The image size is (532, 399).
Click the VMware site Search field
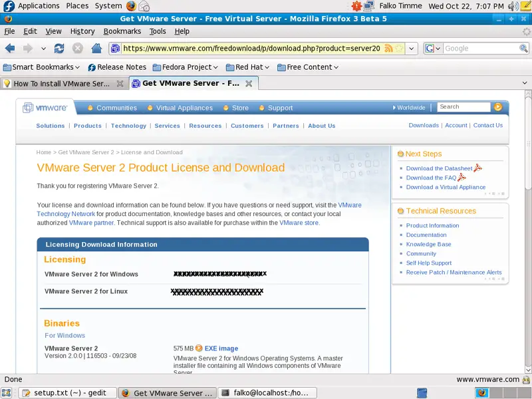(x=464, y=107)
